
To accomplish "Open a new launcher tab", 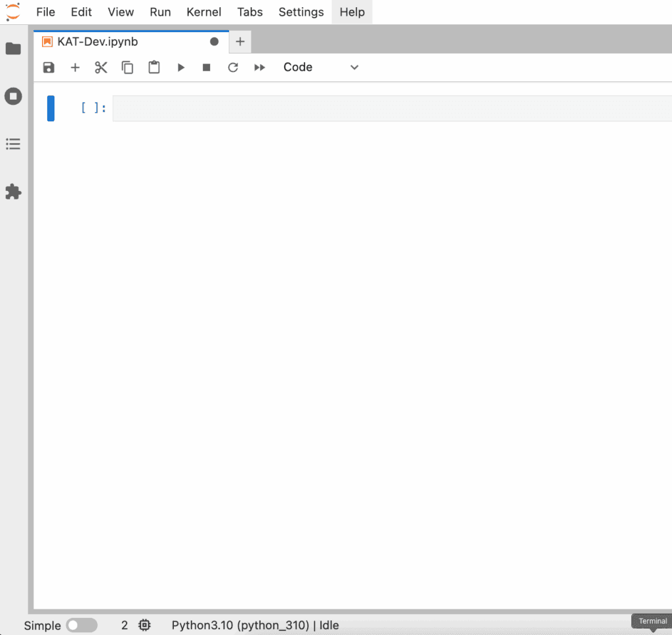I will 240,41.
